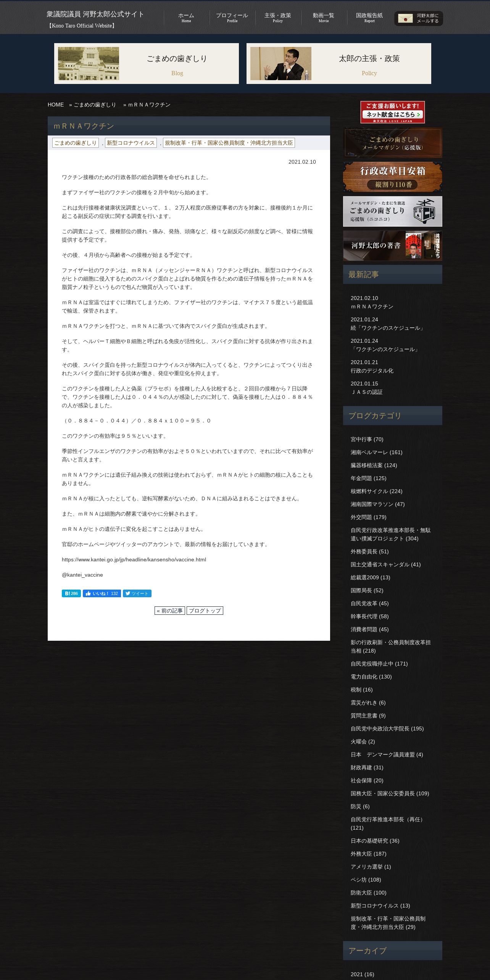
Task: Open category 消費者問題 (45)
Action: coord(370,629)
